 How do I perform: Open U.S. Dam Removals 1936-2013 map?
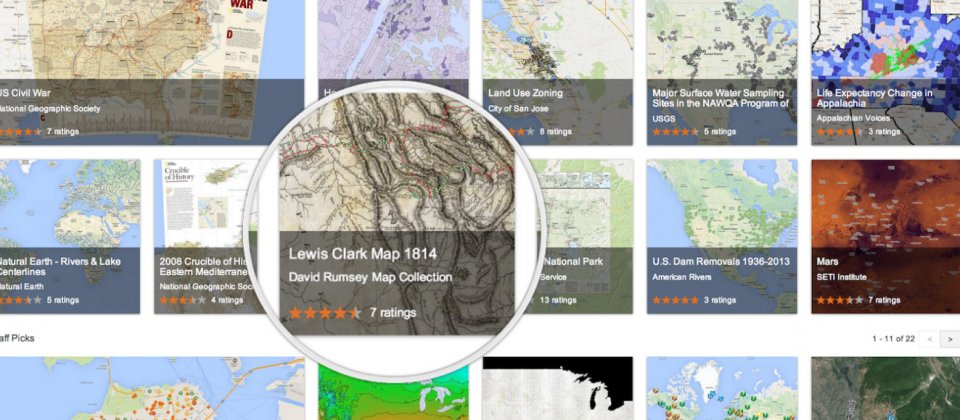tap(722, 236)
